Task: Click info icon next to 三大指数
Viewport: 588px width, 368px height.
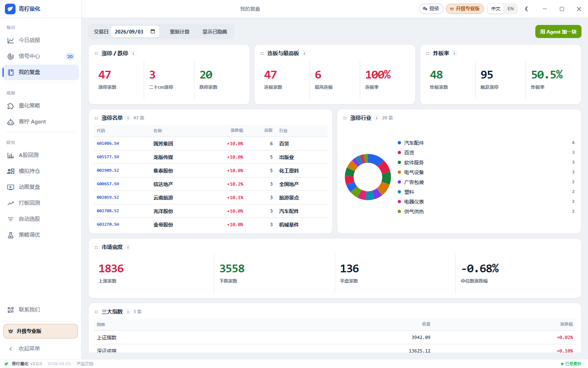Action: 128,312
